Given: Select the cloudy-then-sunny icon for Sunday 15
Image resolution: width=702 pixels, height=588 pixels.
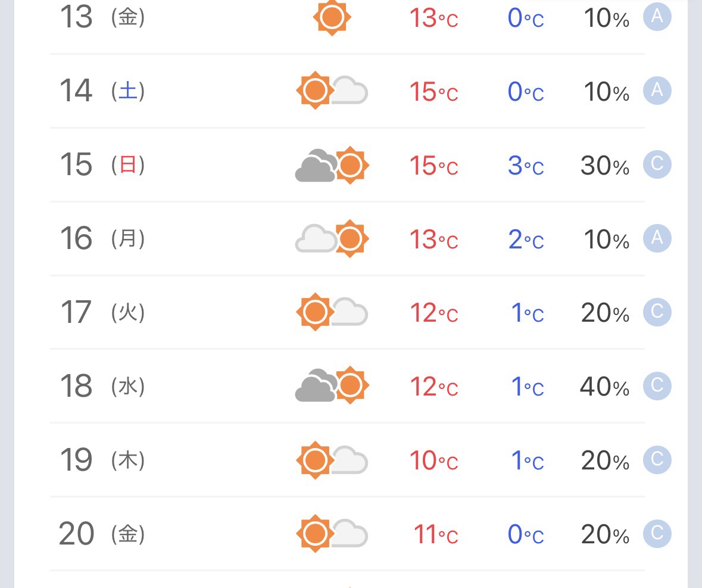Looking at the screenshot, I should click(x=332, y=165).
